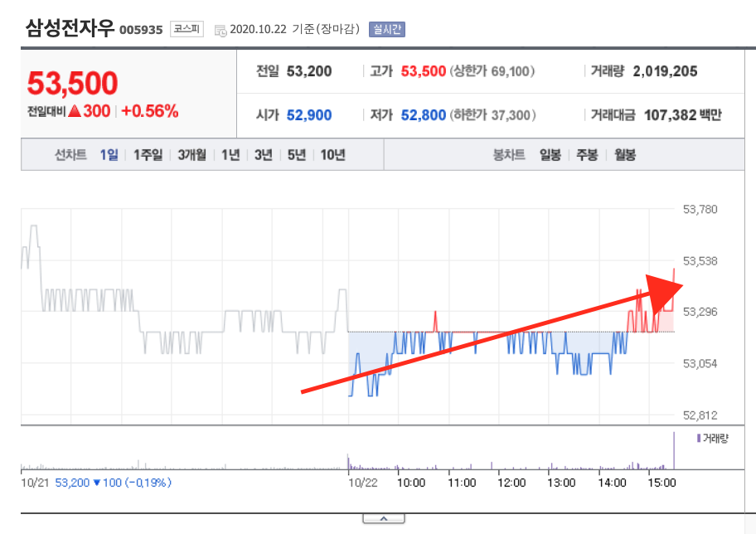
Task: Click the low price 52,800
Action: 424,115
